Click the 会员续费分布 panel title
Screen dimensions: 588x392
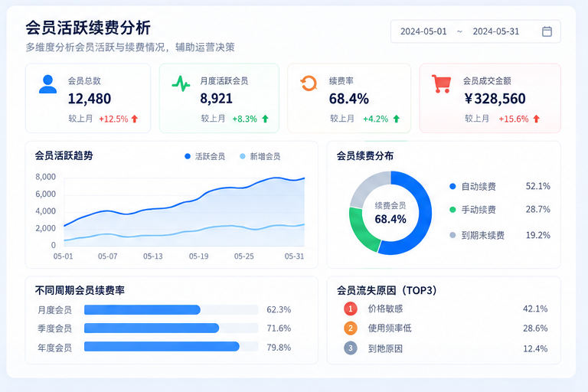point(365,155)
